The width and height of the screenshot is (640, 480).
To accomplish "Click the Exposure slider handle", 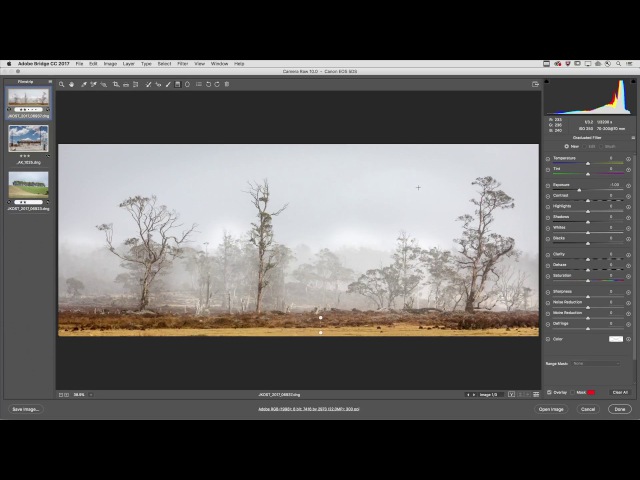I will [579, 190].
